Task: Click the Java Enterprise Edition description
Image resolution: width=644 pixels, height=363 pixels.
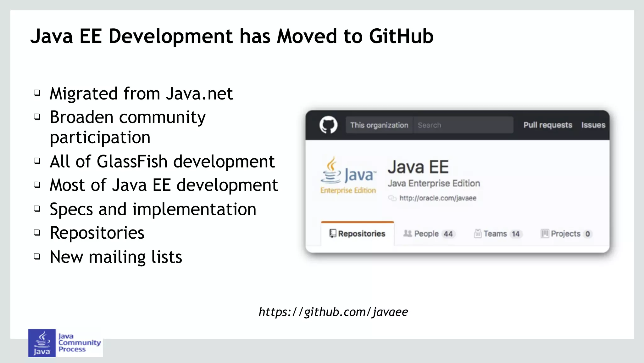Action: tap(434, 183)
